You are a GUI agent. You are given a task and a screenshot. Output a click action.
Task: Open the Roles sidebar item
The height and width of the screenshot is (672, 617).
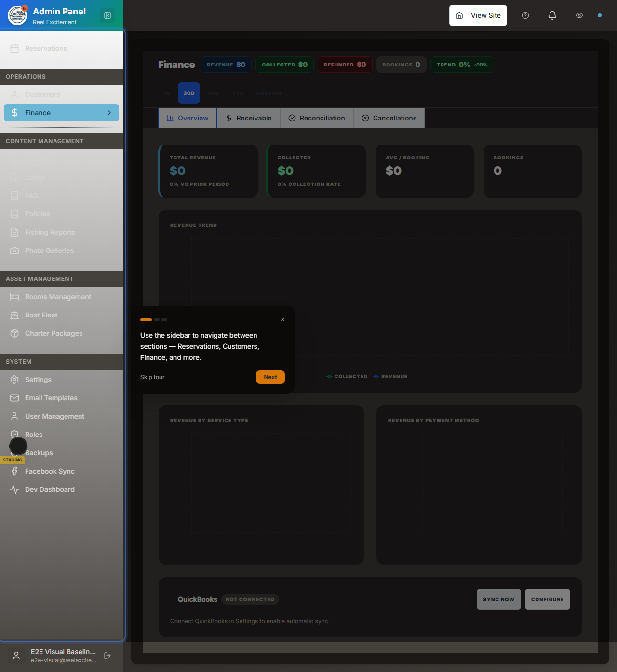(x=61, y=435)
